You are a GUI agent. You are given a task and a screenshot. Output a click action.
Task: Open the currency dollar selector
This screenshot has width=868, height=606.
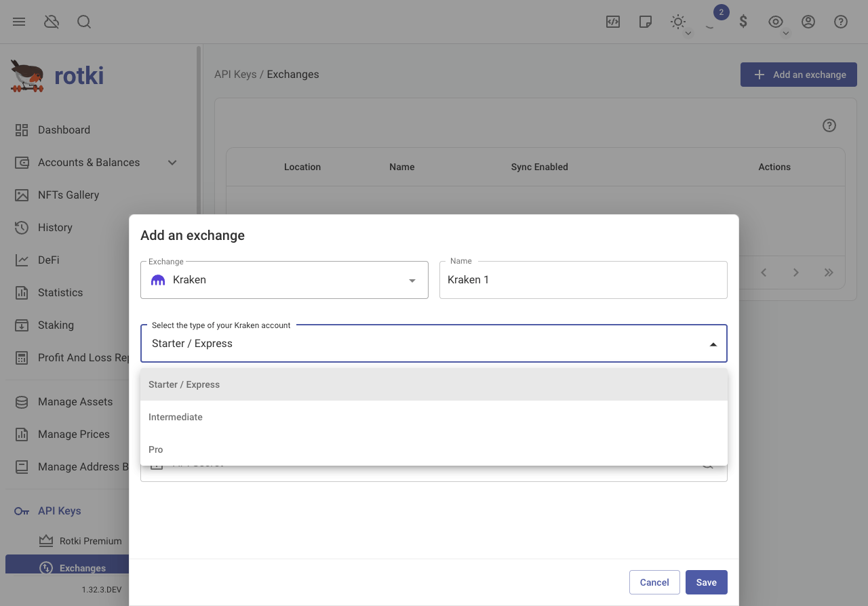(743, 22)
